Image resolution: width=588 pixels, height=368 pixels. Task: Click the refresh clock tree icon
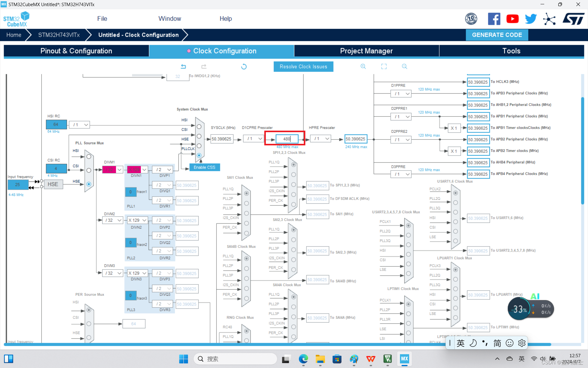[244, 67]
